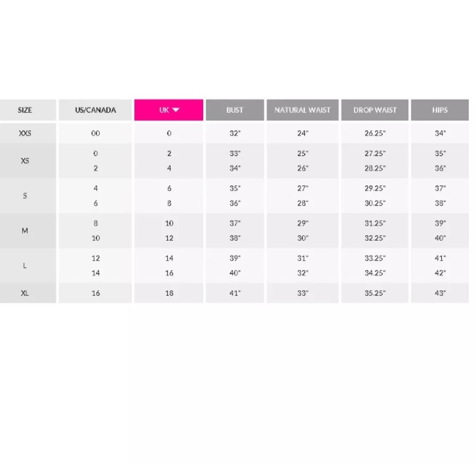This screenshot has width=476, height=476.
Task: Click US/Canada size 00 cell
Action: point(95,133)
